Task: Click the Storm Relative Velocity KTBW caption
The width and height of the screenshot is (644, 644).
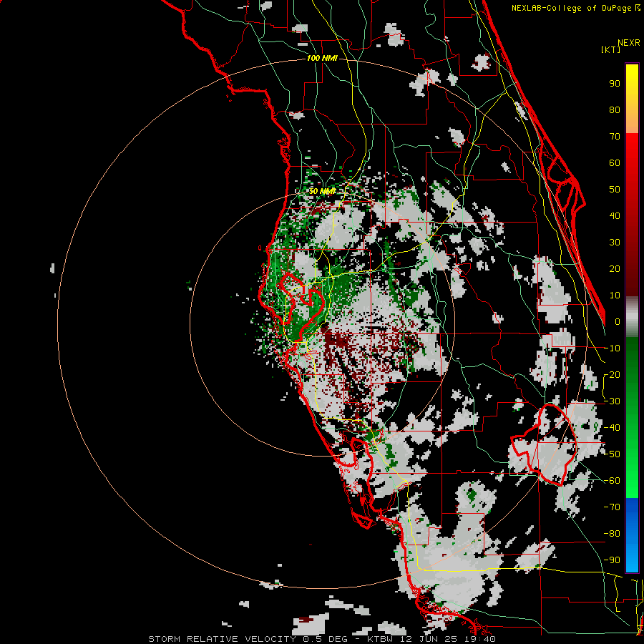Action: [322, 639]
